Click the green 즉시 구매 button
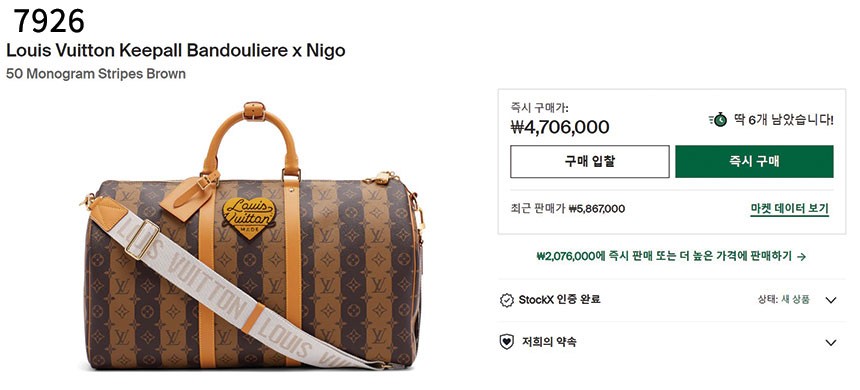 click(754, 161)
